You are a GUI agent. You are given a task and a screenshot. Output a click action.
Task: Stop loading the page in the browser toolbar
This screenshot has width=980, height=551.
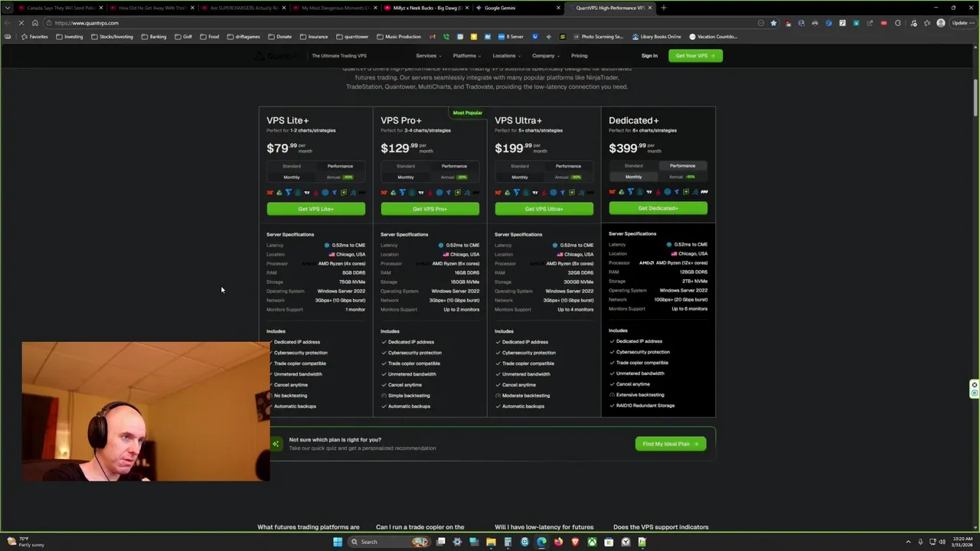[21, 23]
